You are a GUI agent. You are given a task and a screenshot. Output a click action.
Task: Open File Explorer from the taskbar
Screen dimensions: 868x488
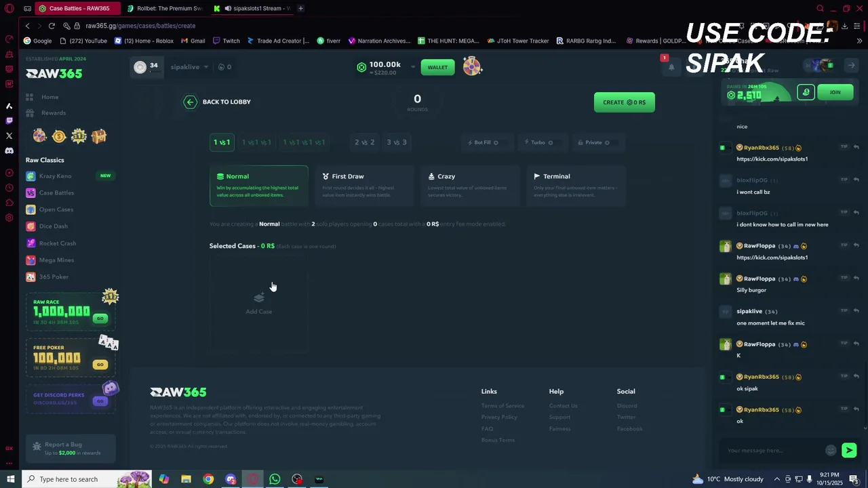click(x=186, y=479)
